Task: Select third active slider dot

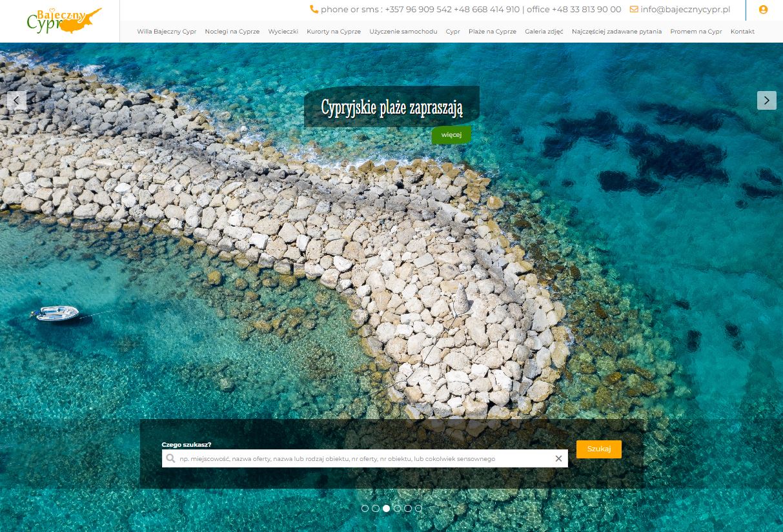Action: tap(386, 509)
